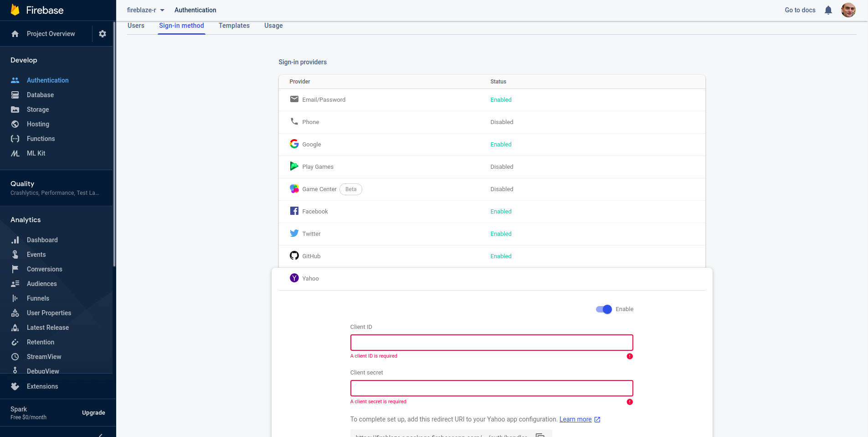Open the Facebook provider row
868x437 pixels.
pyautogui.click(x=492, y=212)
